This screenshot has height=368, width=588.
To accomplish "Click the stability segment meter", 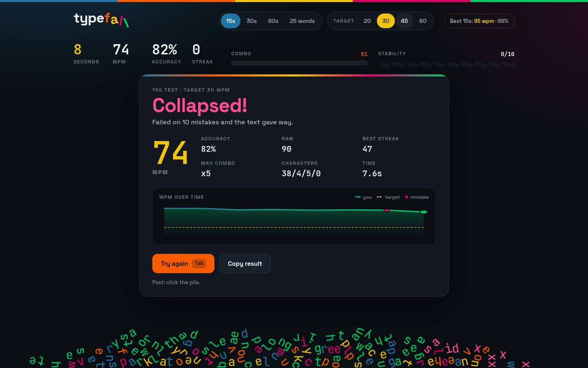I will click(x=446, y=64).
